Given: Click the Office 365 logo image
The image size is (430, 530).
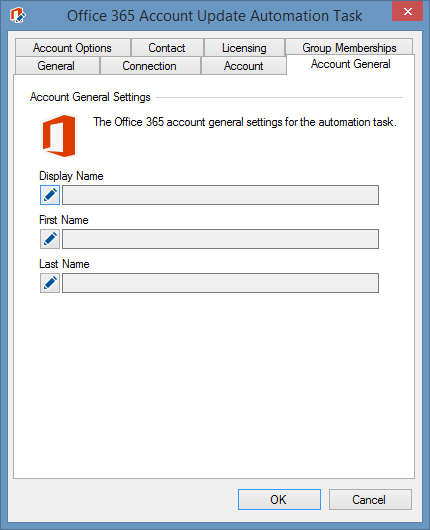Looking at the screenshot, I should point(59,136).
